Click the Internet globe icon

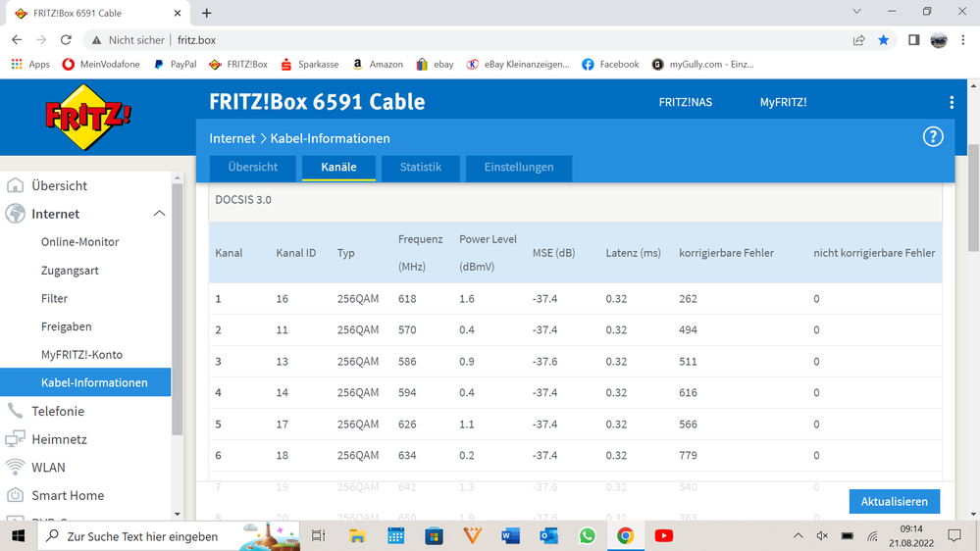point(15,214)
